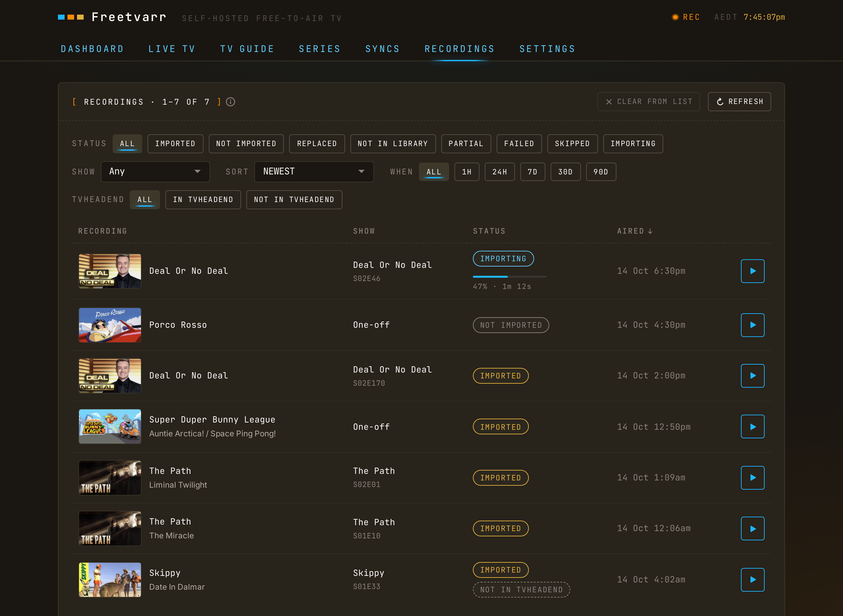The width and height of the screenshot is (843, 616).
Task: Filter status by Replaced
Action: click(317, 143)
